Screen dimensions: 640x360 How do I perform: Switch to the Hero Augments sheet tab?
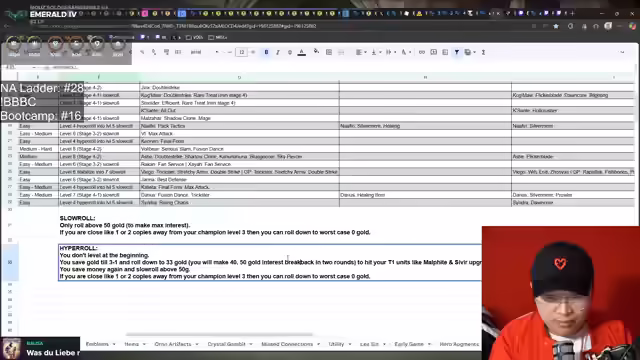pyautogui.click(x=459, y=344)
